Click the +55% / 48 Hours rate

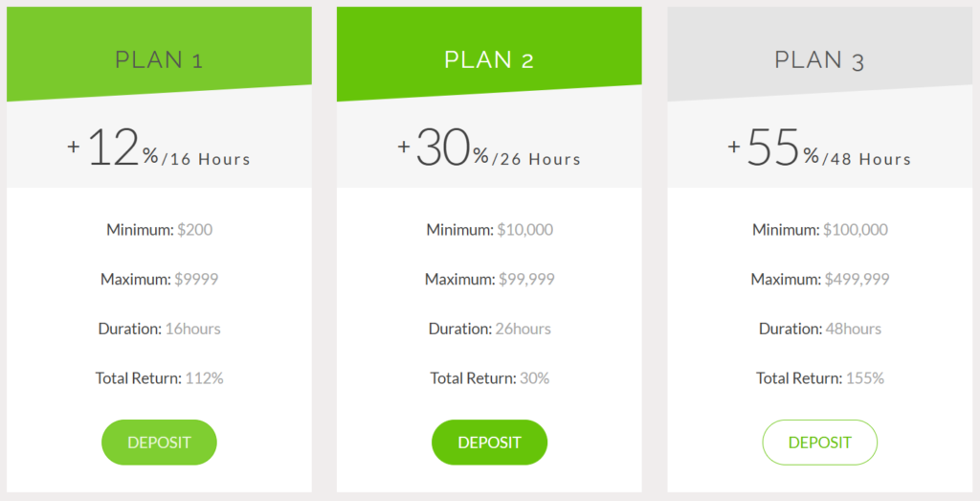coord(819,150)
